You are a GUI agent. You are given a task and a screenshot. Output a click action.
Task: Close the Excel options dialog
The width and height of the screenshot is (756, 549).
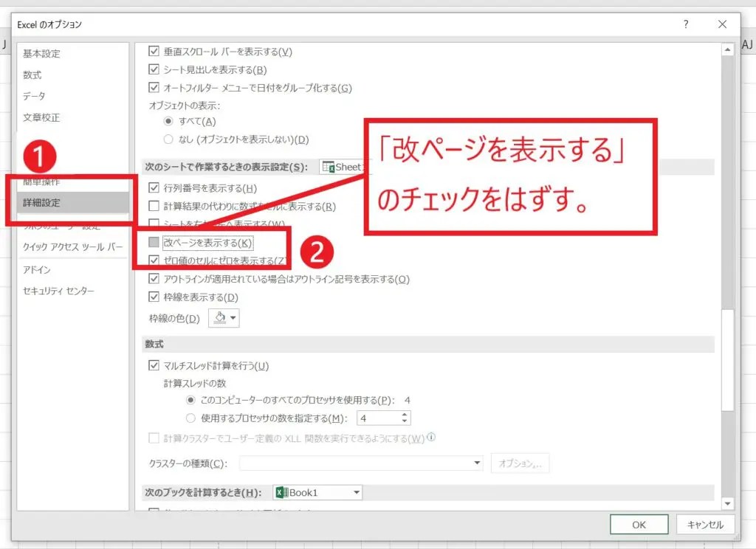point(722,24)
